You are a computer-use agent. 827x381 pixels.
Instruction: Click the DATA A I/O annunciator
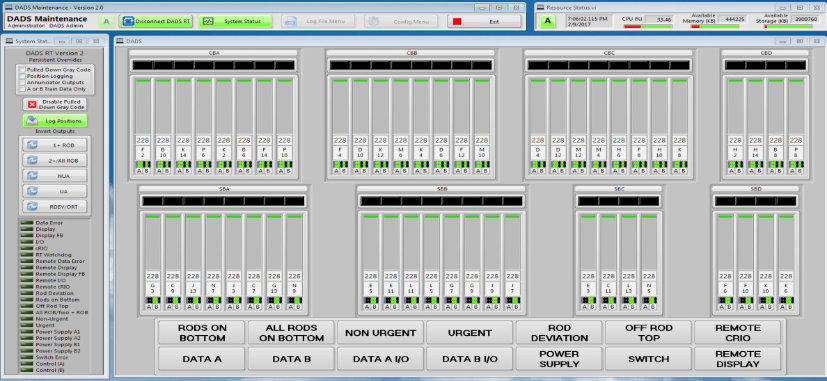[380, 359]
